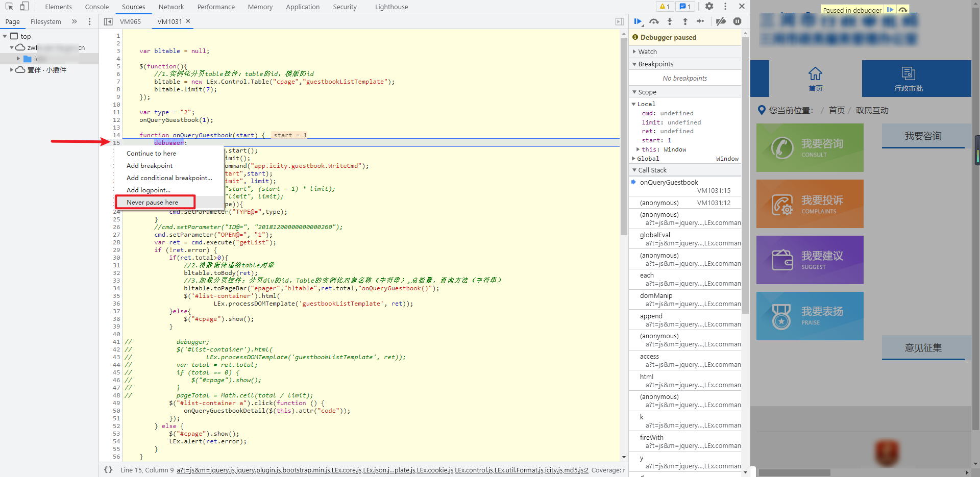
Task: Hide the navigator sidebar toggle icon
Action: coord(108,21)
